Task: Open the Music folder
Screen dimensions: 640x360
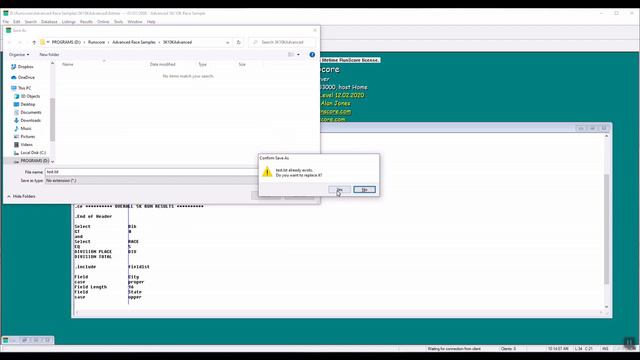Action: point(26,129)
